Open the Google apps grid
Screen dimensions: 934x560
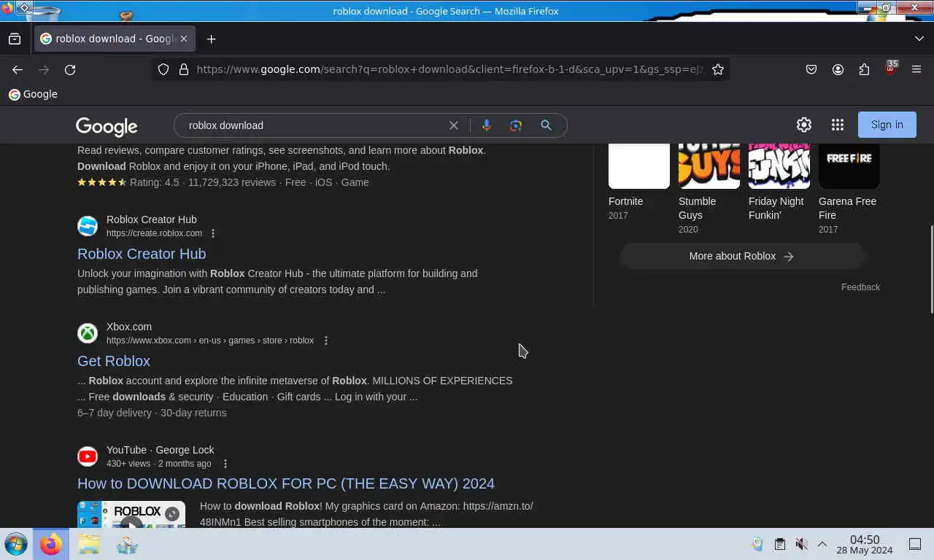[838, 125]
